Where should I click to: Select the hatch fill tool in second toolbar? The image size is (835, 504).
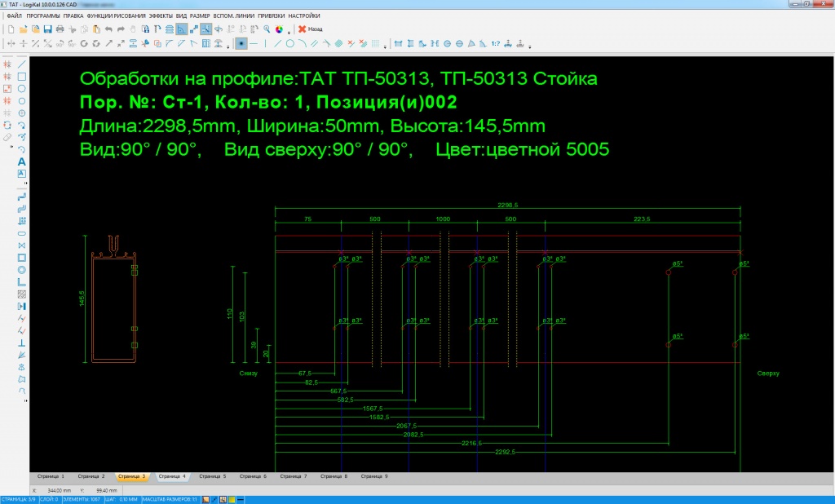coord(338,44)
